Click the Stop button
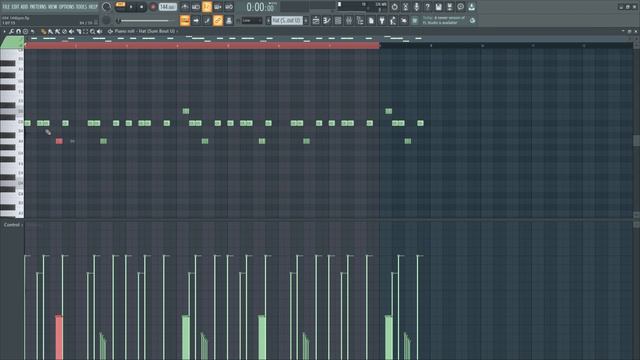Image resolution: width=640 pixels, height=360 pixels. pos(142,7)
